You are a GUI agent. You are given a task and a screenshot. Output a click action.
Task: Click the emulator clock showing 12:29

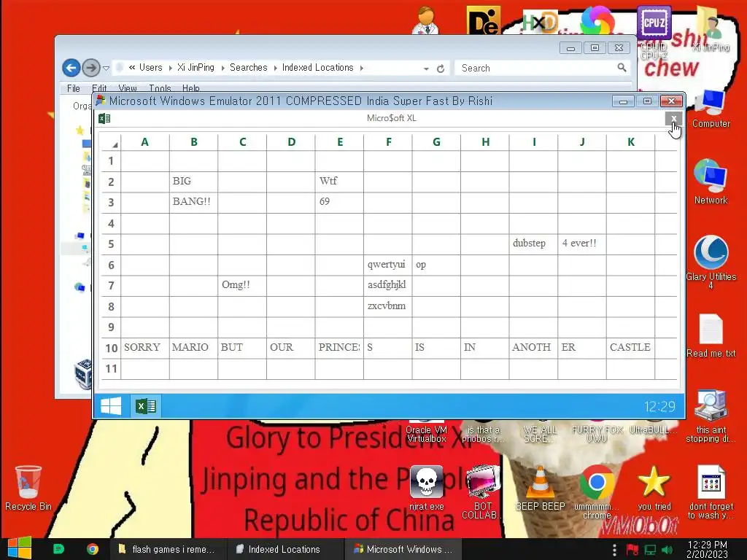point(659,406)
